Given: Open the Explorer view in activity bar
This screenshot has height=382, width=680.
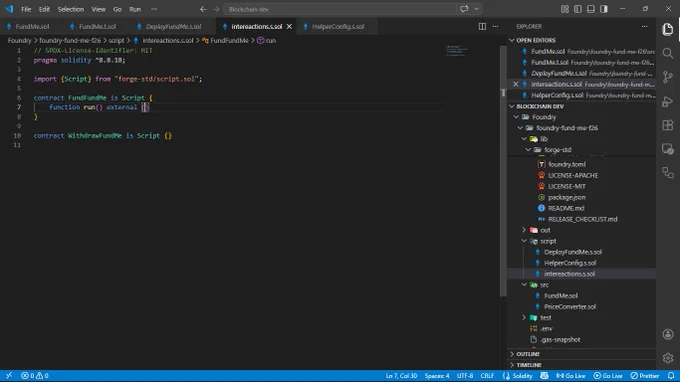Looking at the screenshot, I should (x=668, y=29).
